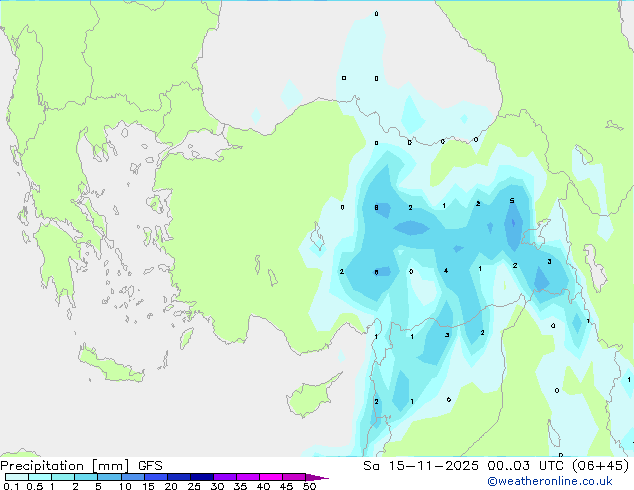Select the 0.1–0.5 mm legend color swatch
Viewport: 634px width, 490px height.
point(17,477)
